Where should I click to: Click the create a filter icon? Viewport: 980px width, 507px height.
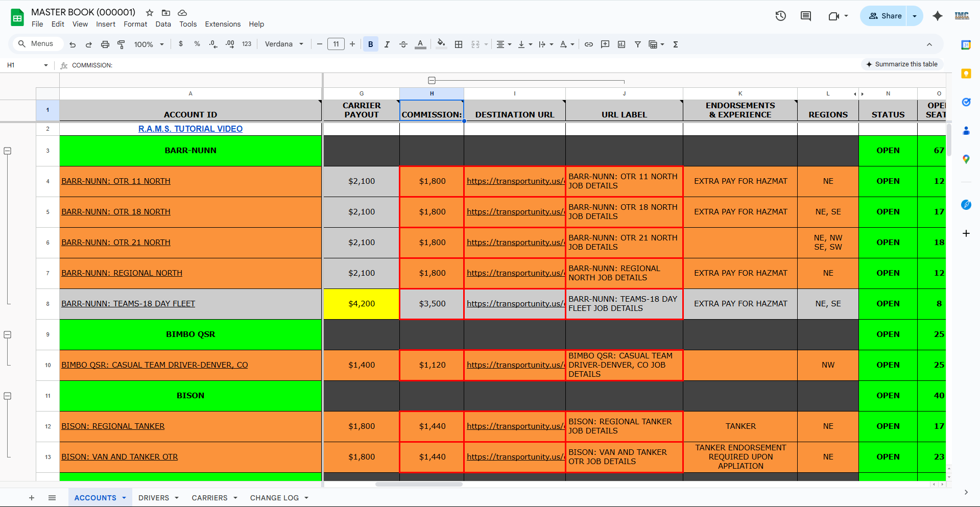(637, 44)
